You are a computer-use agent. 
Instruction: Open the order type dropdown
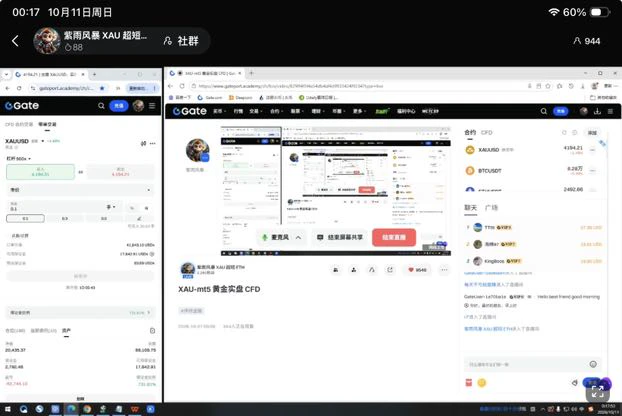coord(80,190)
